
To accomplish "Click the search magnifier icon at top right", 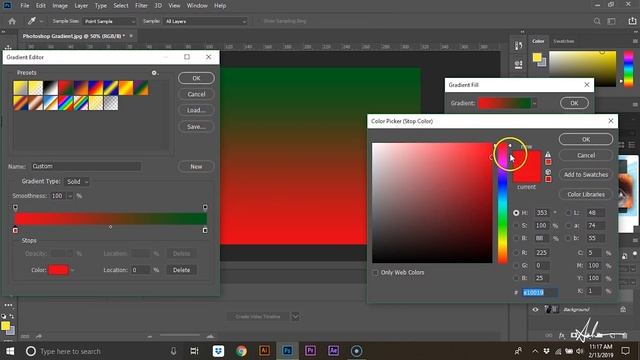I will (x=597, y=21).
